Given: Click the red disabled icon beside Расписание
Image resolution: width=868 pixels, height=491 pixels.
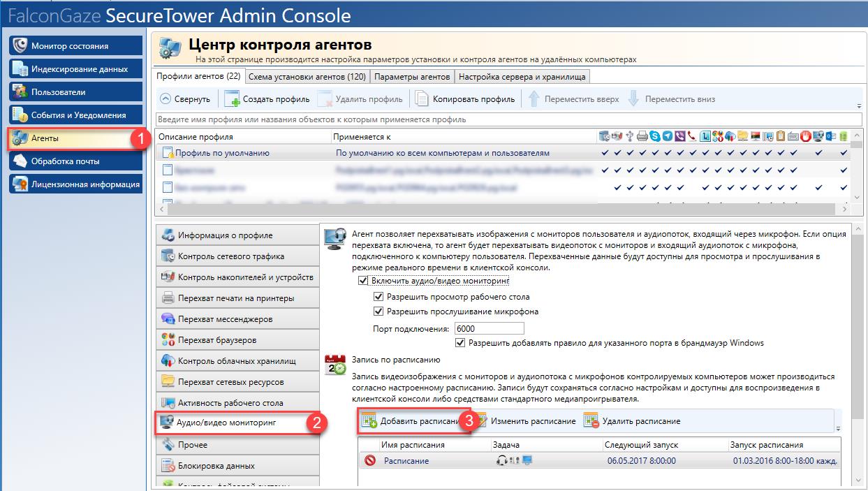Looking at the screenshot, I should coord(370,460).
